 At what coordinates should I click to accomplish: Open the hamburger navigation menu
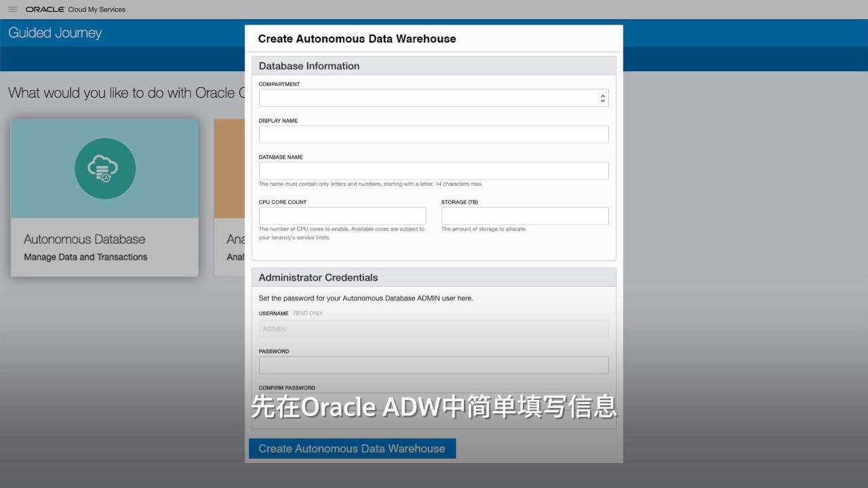tap(12, 9)
